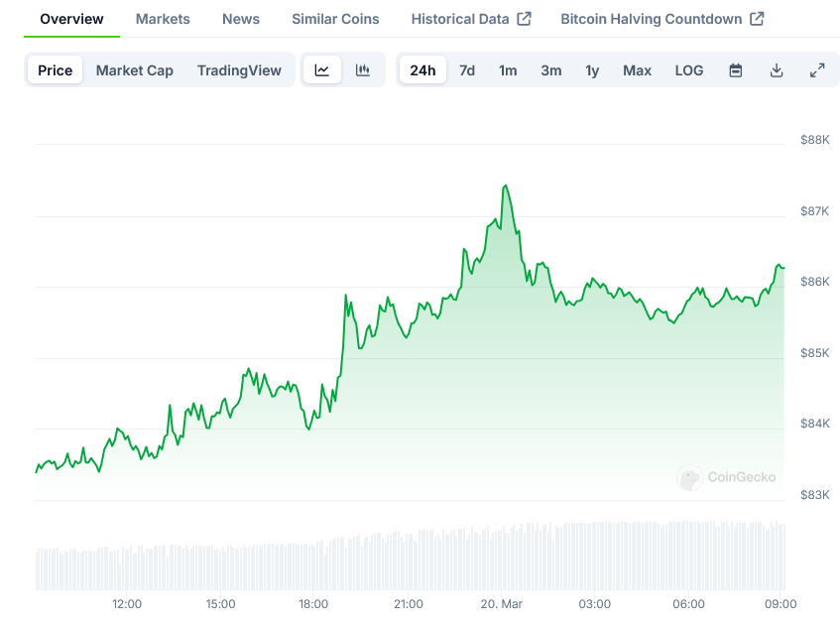Viewport: 840px width, 622px height.
Task: Open the calendar date range picker
Action: 736,70
